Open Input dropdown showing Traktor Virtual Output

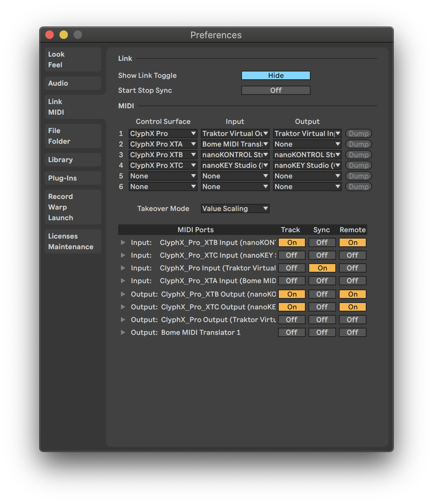pos(235,133)
